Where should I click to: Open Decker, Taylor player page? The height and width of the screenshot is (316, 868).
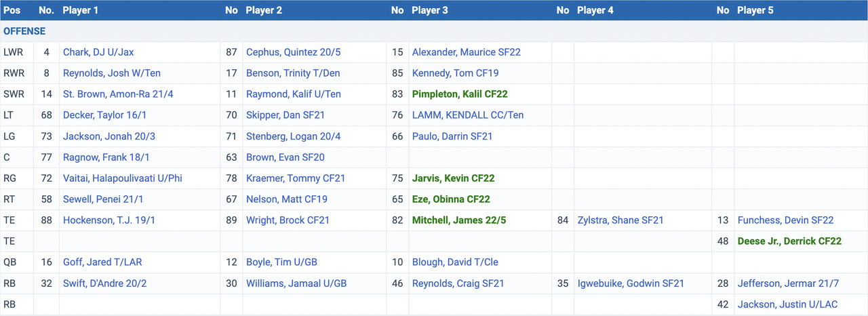pos(108,115)
